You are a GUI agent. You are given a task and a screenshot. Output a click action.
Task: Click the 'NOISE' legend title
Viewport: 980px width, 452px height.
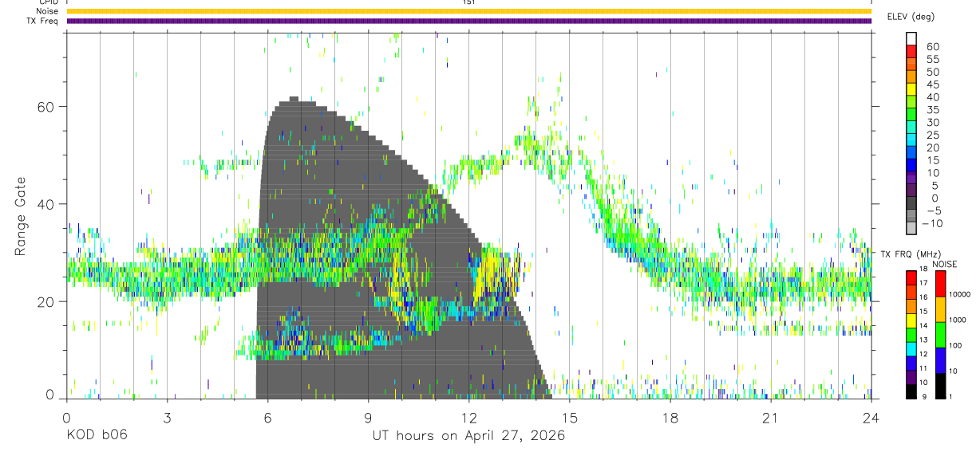point(944,264)
